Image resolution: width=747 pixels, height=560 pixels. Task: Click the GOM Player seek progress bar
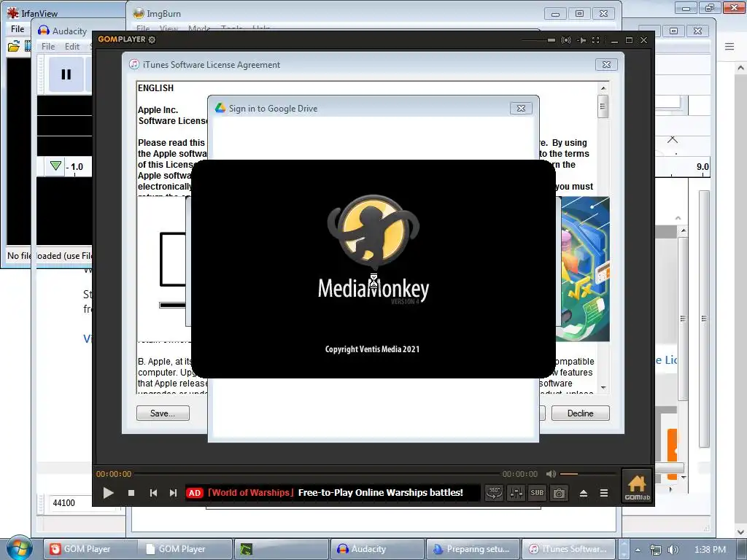click(x=317, y=474)
